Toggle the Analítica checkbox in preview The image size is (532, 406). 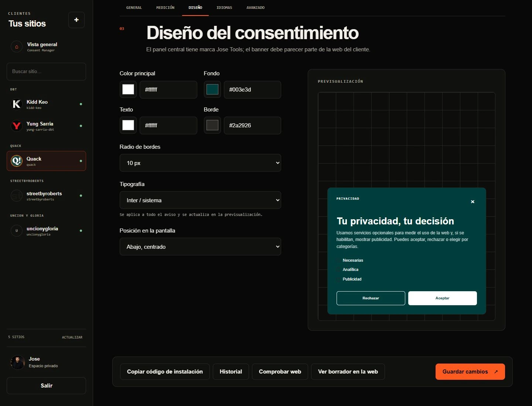click(x=338, y=270)
